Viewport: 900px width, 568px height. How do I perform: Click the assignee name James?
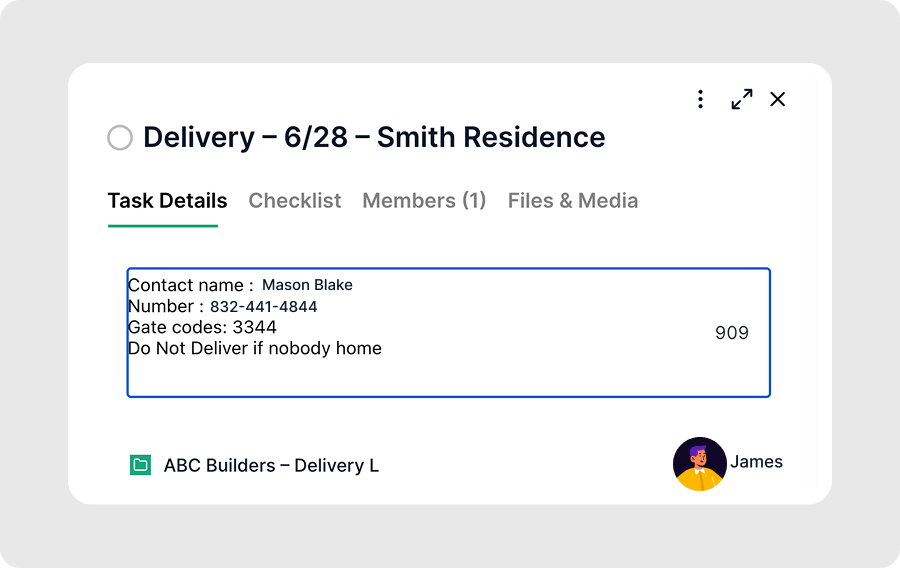click(x=756, y=462)
